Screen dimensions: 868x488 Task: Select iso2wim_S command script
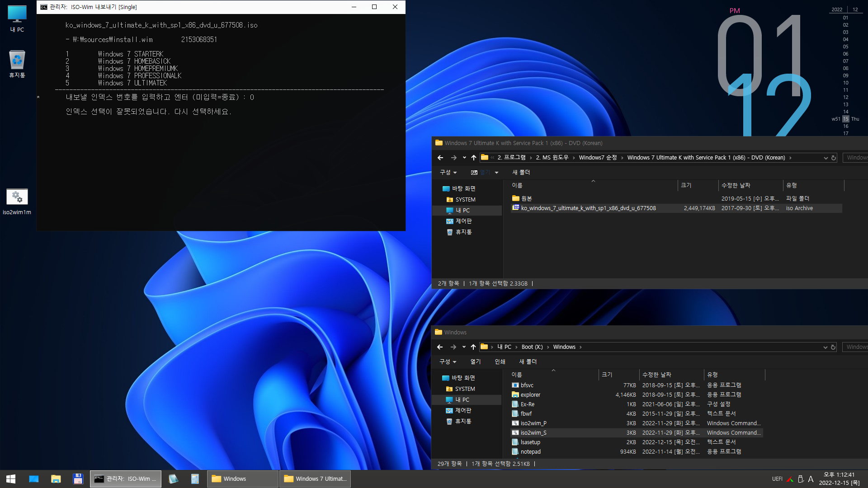(637, 433)
